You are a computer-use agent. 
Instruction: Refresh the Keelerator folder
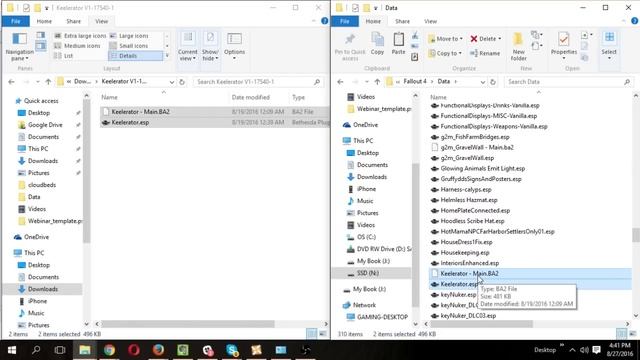pyautogui.click(x=182, y=82)
